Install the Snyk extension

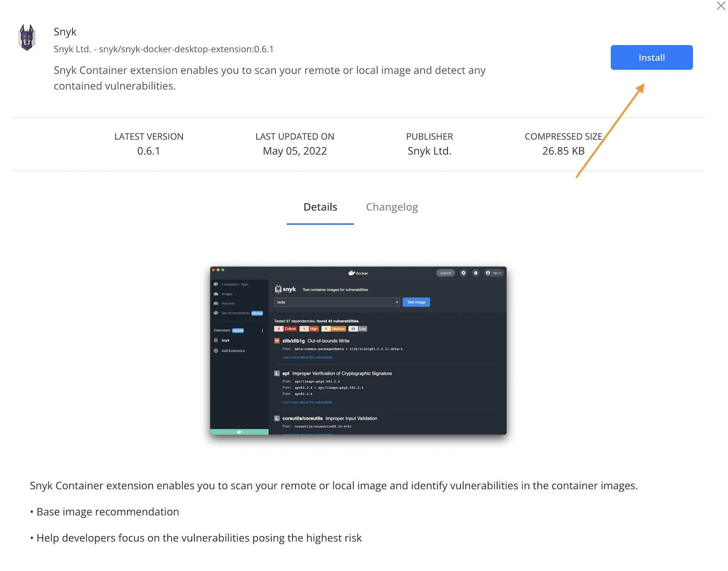pos(651,57)
